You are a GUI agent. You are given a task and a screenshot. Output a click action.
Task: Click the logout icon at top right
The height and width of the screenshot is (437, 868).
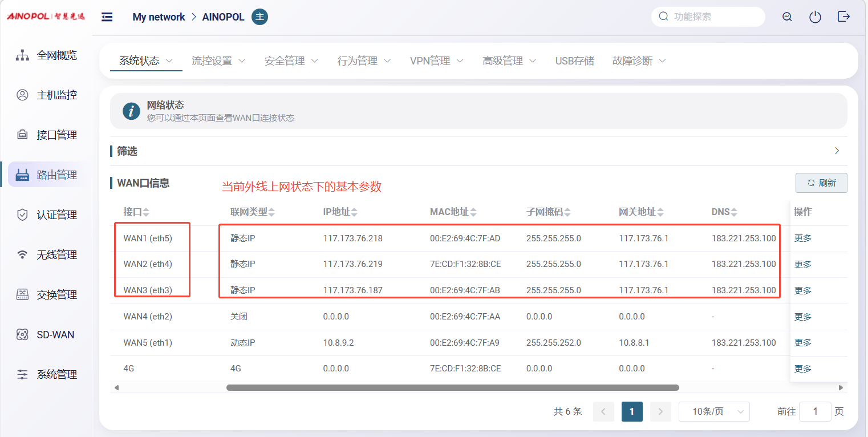(x=843, y=17)
